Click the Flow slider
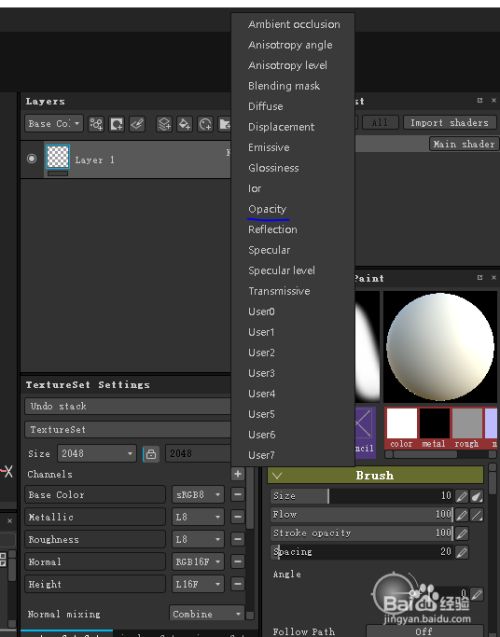Image resolution: width=500 pixels, height=637 pixels. click(361, 515)
